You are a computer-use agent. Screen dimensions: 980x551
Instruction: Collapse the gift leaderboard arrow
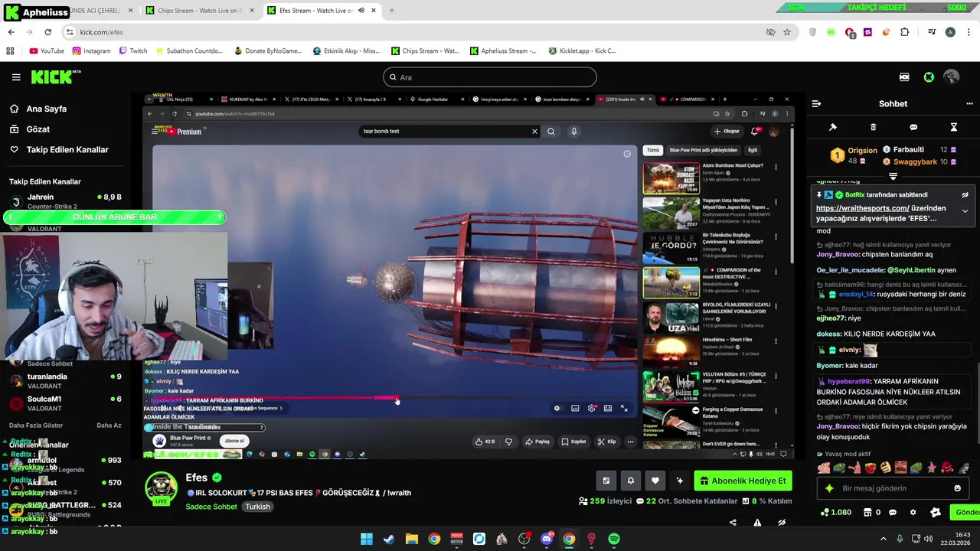[x=893, y=177]
